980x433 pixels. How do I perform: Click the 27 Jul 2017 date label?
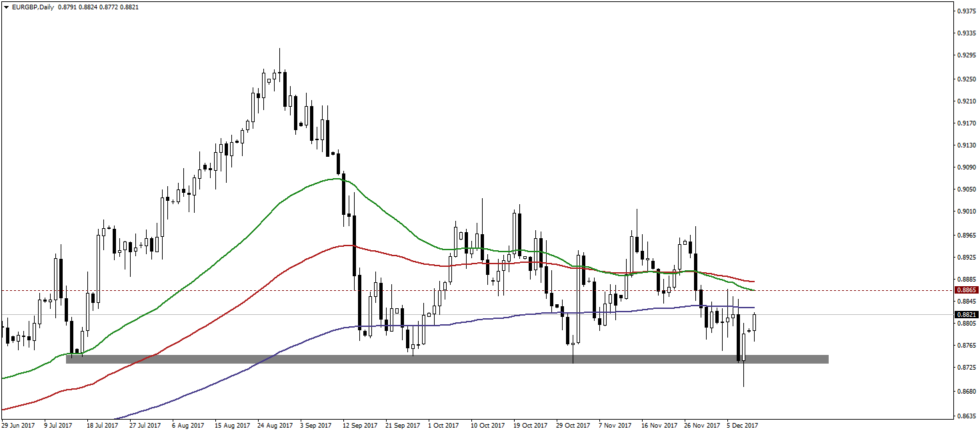click(145, 425)
